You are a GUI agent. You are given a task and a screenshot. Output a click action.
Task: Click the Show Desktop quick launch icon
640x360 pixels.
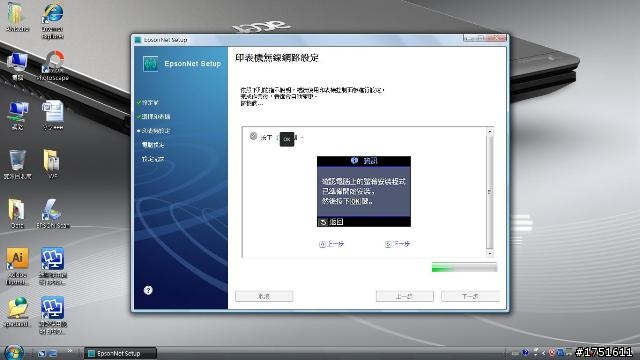(x=41, y=353)
